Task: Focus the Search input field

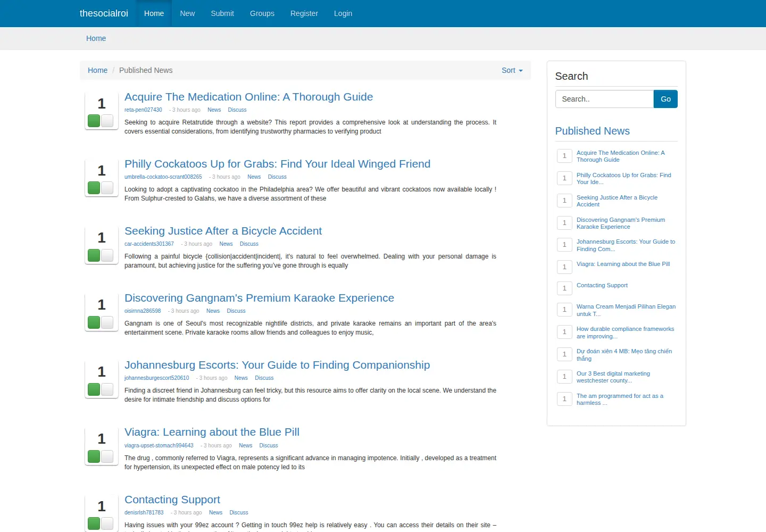Action: click(x=604, y=99)
